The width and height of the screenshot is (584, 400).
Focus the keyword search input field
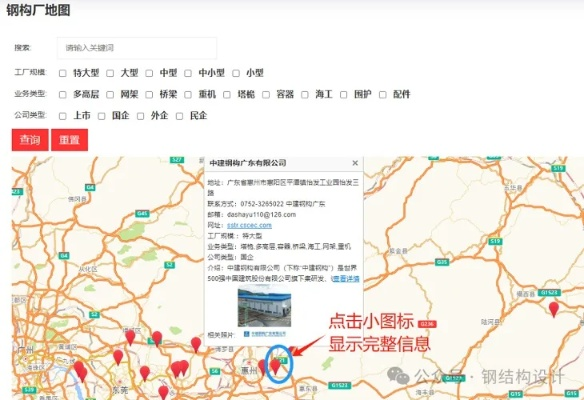(x=137, y=48)
